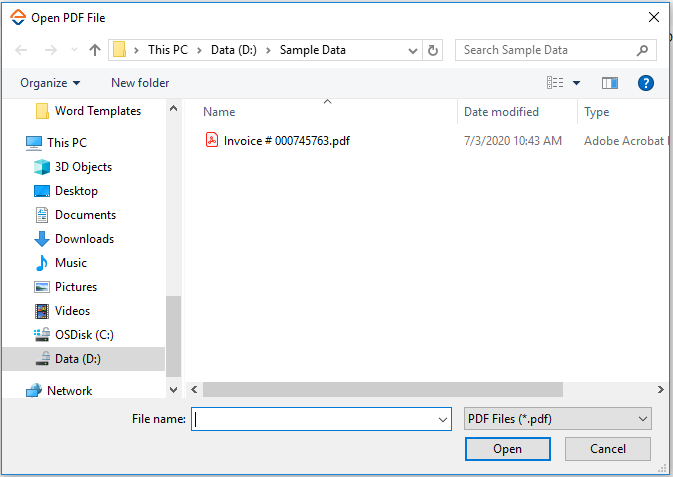
Task: Open the PDF Files type dropdown
Action: point(558,420)
